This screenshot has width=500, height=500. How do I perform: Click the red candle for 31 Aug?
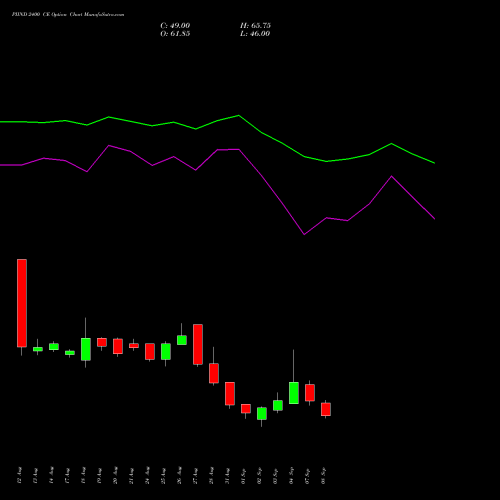(230, 394)
